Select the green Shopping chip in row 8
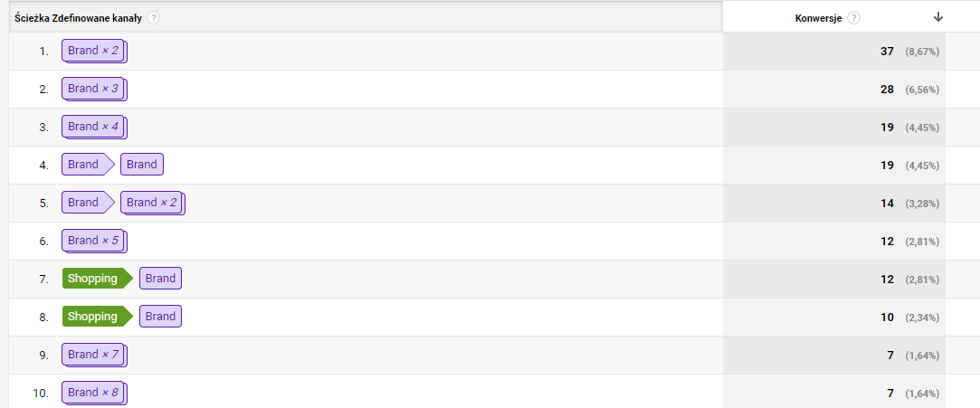The image size is (980, 408). coord(93,318)
